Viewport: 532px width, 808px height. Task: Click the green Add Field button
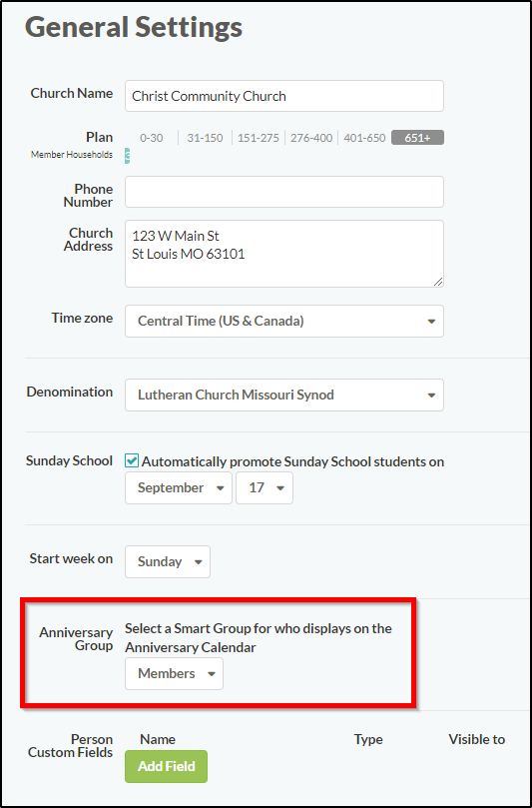click(x=166, y=766)
